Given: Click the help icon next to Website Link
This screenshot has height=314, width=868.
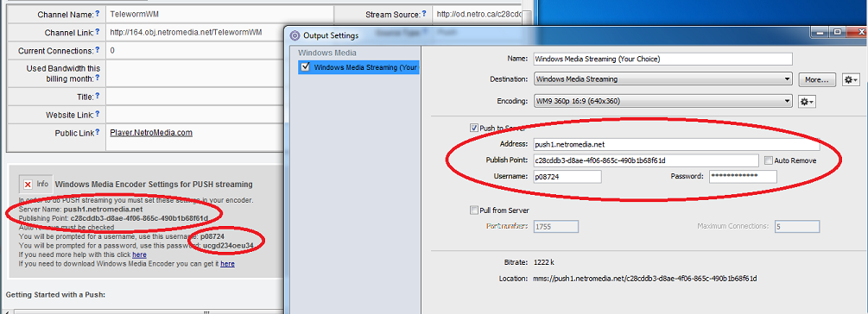Looking at the screenshot, I should (98, 115).
